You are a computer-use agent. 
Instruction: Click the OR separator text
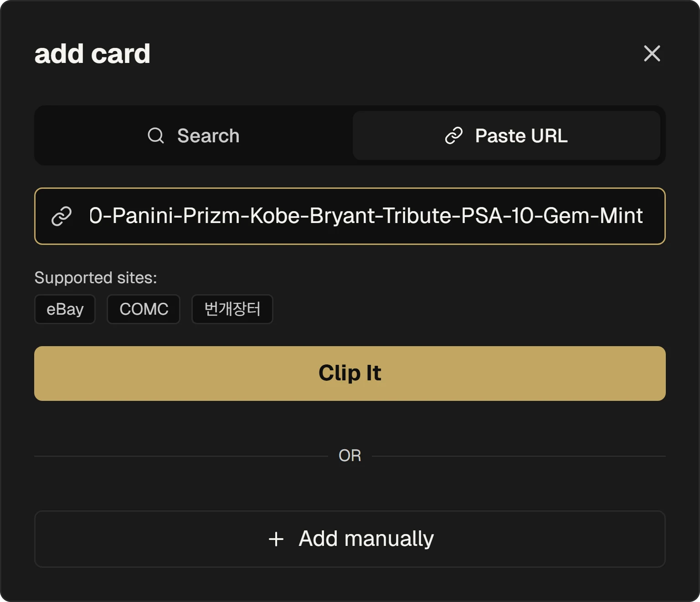[x=350, y=456]
